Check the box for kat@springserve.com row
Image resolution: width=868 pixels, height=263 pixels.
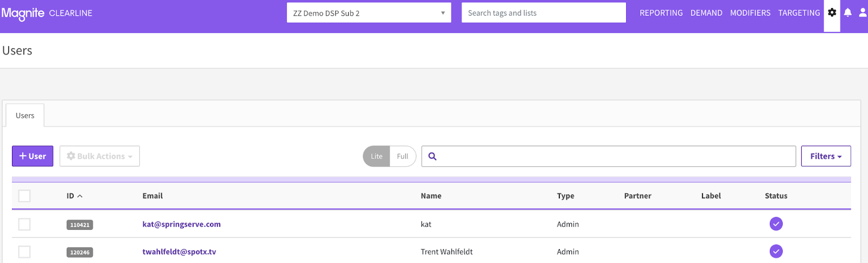[x=24, y=224]
